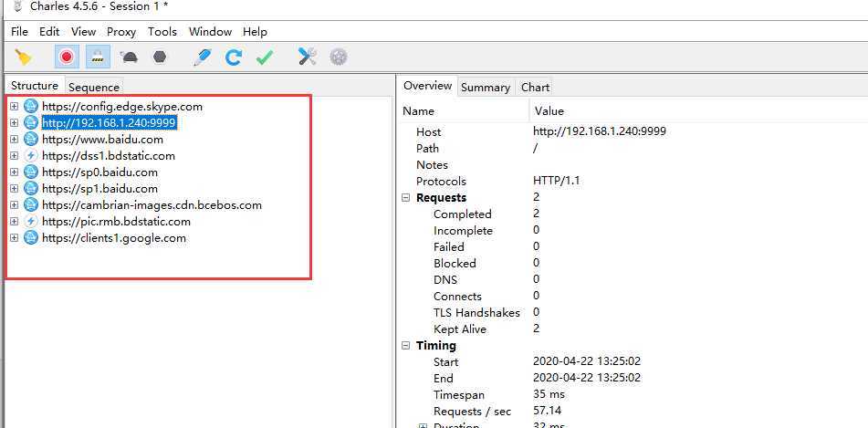868x428 pixels.
Task: Select https://clients1.google.com host
Action: pyautogui.click(x=114, y=238)
